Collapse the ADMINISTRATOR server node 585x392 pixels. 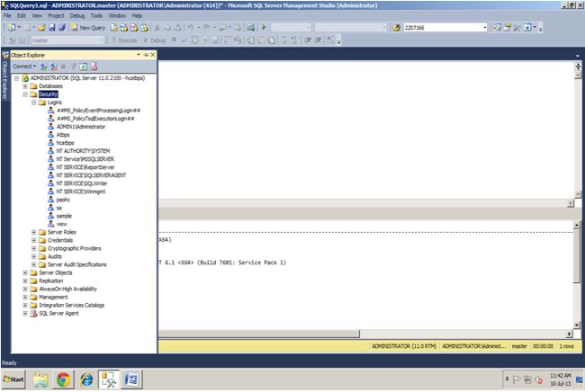(x=16, y=78)
